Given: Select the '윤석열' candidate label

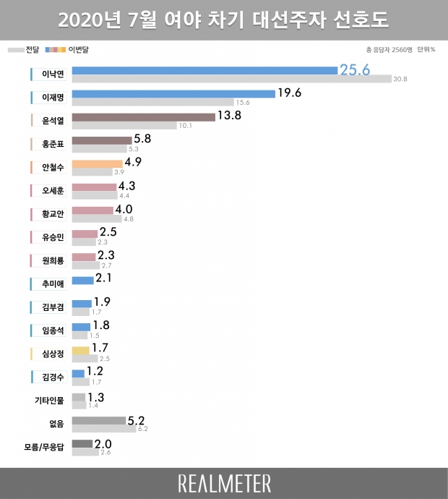Looking at the screenshot, I should (x=48, y=120).
